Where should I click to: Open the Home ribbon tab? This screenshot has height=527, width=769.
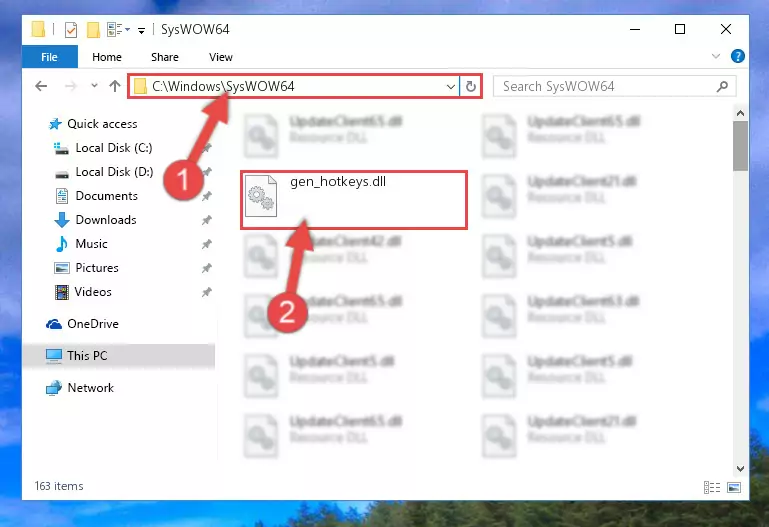coord(107,57)
